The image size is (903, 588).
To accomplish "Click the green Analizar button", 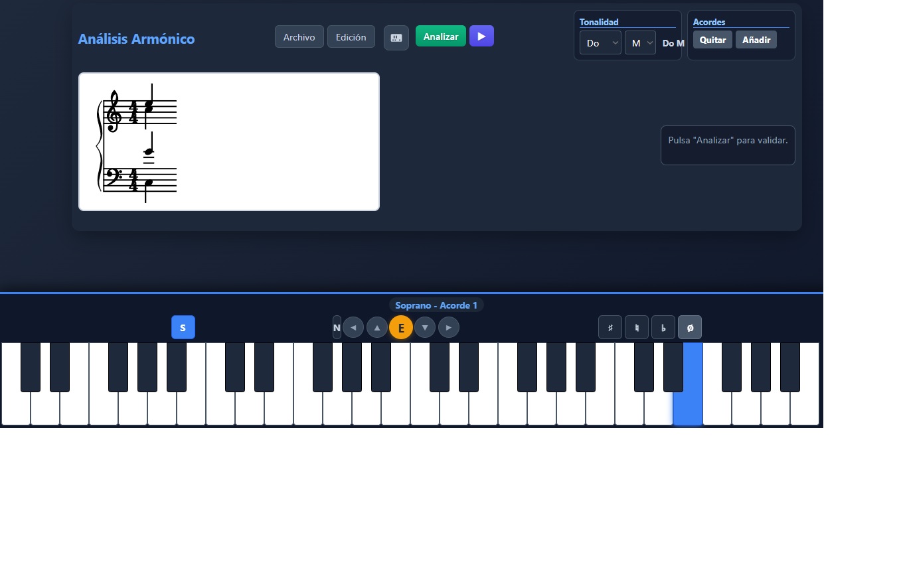I will [x=441, y=37].
